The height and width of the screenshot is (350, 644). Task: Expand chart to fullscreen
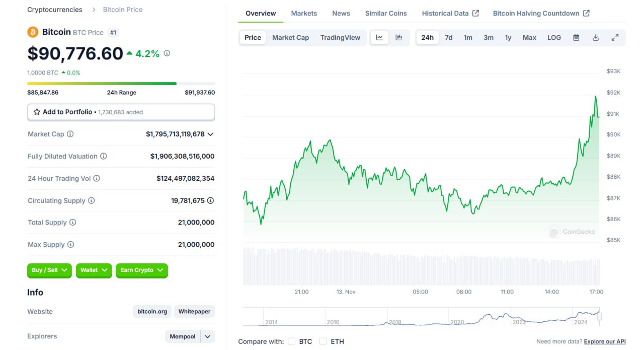click(615, 38)
